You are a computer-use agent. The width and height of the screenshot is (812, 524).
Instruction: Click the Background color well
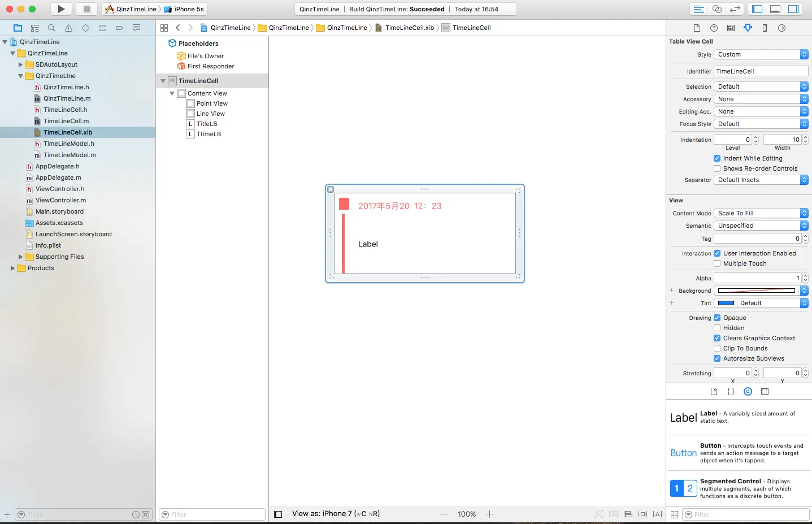(x=757, y=291)
